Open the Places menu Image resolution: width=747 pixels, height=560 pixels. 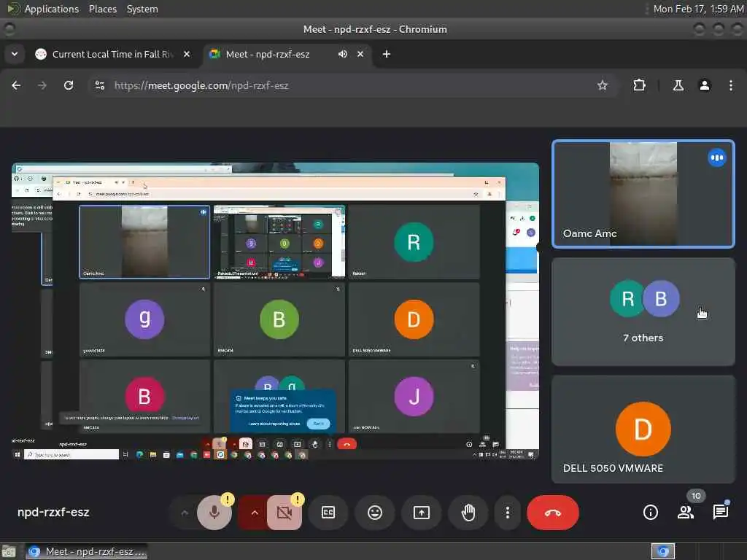(102, 9)
